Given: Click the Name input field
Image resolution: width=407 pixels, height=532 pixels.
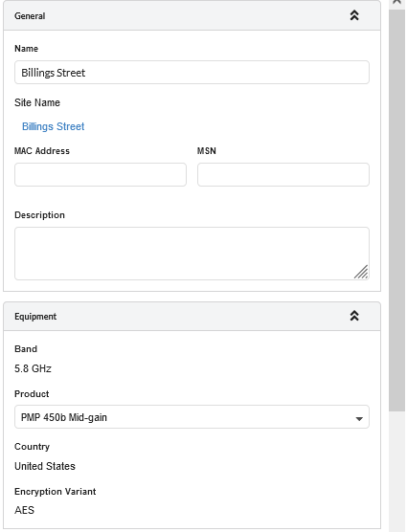Looking at the screenshot, I should (x=192, y=73).
